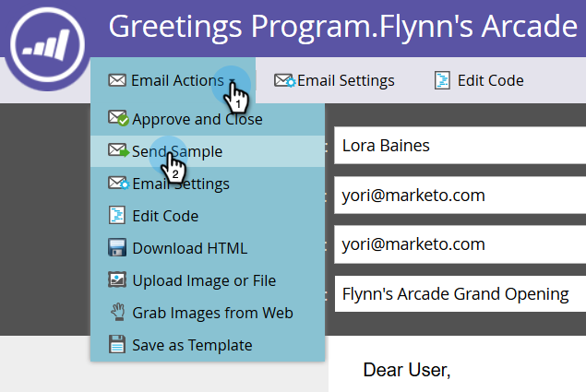Click the Approve and Close envelope icon
Viewport: 586px width, 392px height.
[118, 118]
